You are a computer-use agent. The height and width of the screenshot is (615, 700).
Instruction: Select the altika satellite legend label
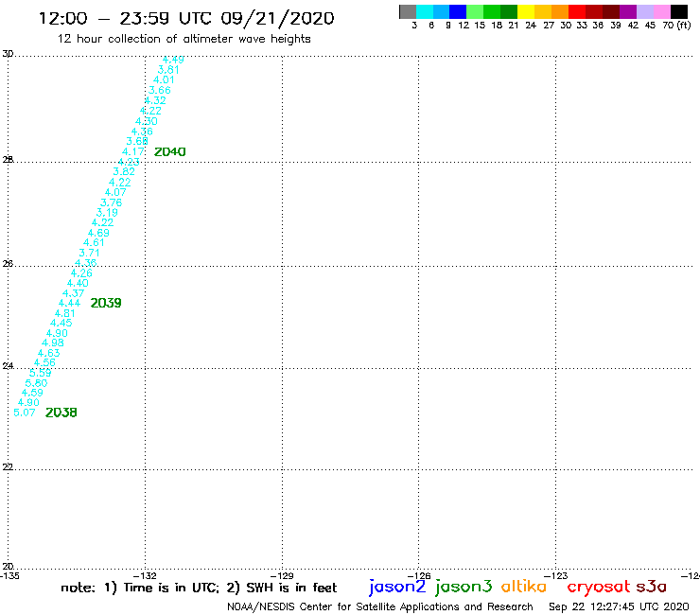523,587
